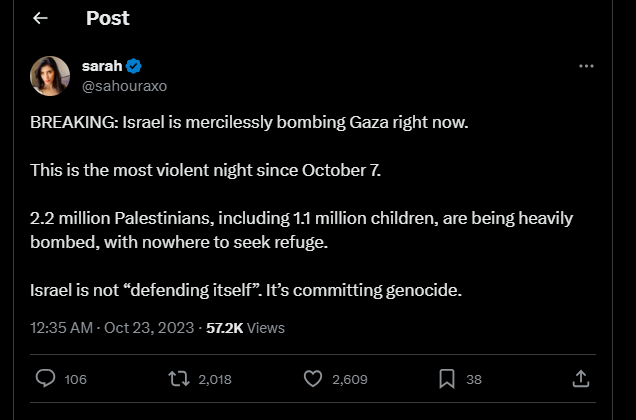Click the 106 replies count
Viewport: 636px width, 420px height.
click(75, 380)
